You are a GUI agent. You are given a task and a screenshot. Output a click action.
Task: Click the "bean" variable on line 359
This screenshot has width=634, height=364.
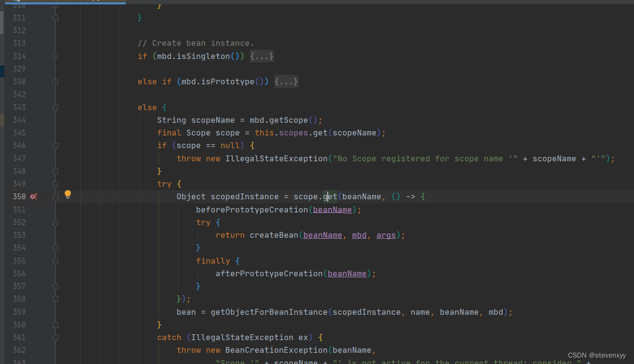coord(186,312)
